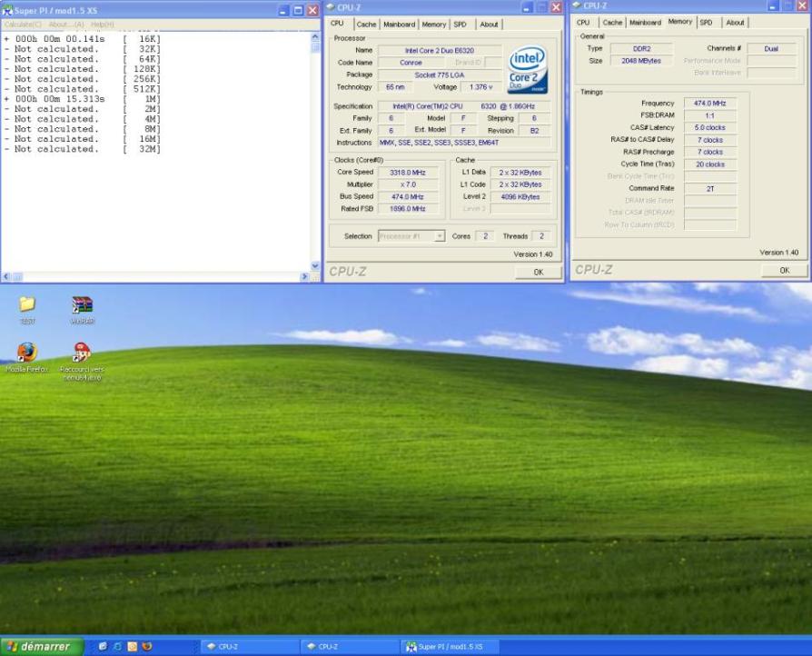Click the Voltage value '1.376 v'

coord(481,87)
